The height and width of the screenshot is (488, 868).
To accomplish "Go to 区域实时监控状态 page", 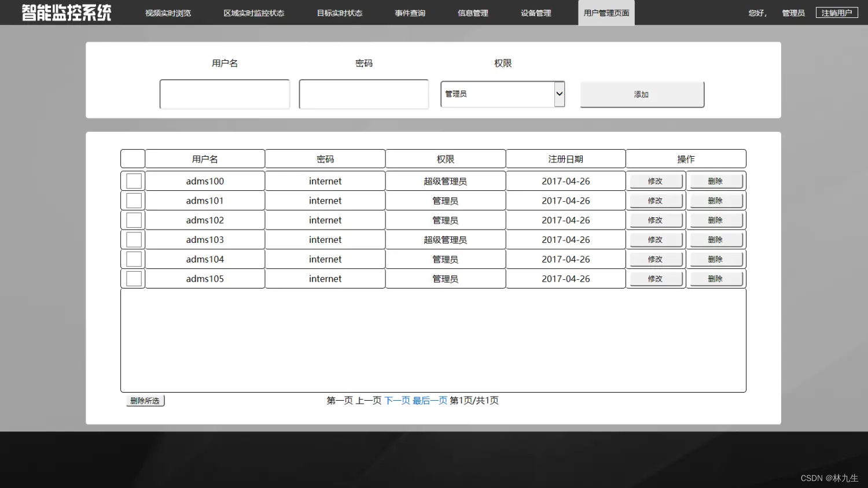I will (x=254, y=13).
